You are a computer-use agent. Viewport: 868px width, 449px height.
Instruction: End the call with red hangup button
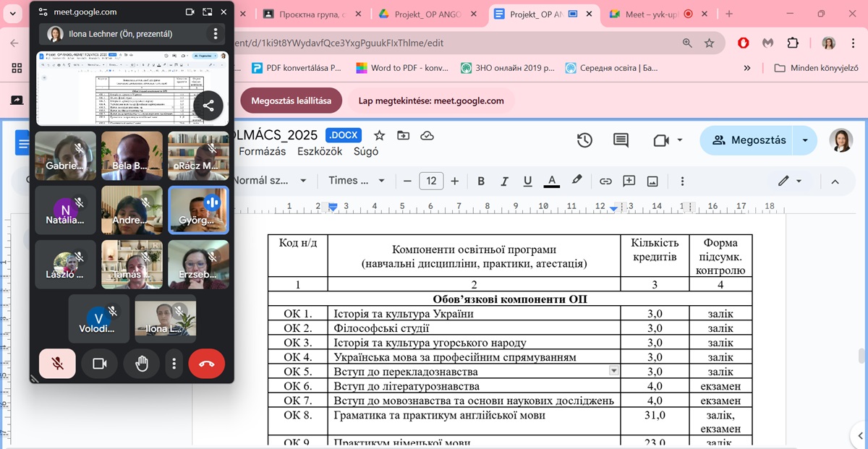tap(207, 364)
